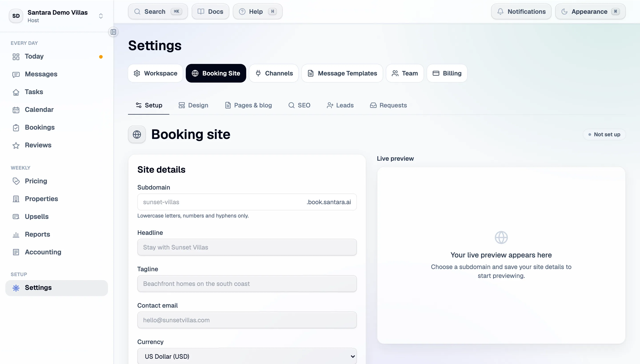Open Bookings in the sidebar

57,127
